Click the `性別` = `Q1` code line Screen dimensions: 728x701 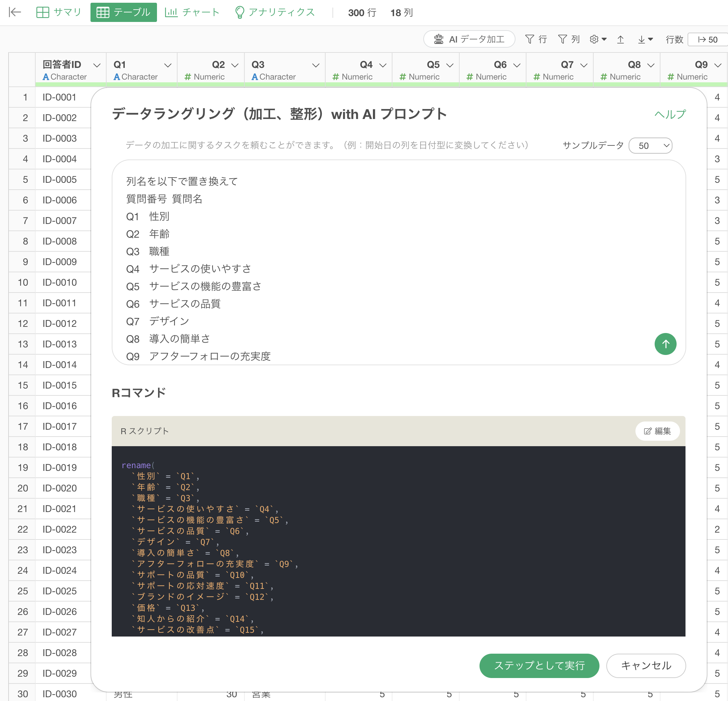coord(166,476)
